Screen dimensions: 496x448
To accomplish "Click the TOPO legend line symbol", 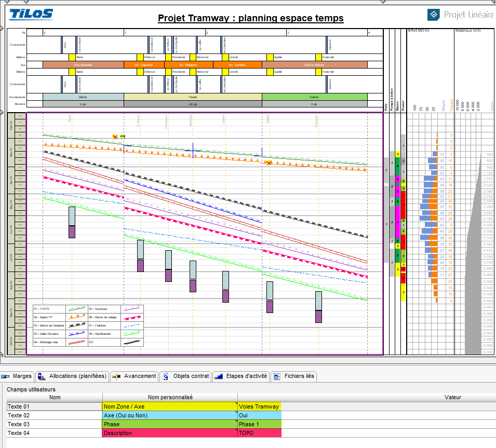I will [77, 308].
